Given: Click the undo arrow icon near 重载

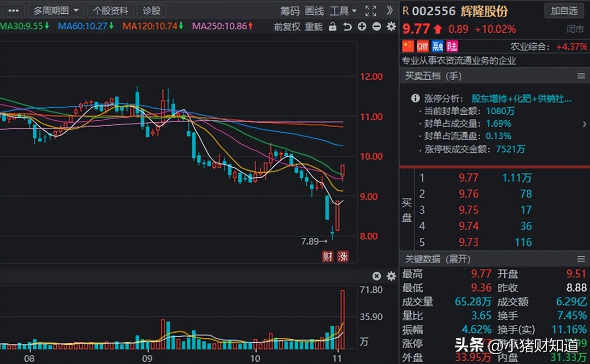Looking at the screenshot, I should 348,27.
